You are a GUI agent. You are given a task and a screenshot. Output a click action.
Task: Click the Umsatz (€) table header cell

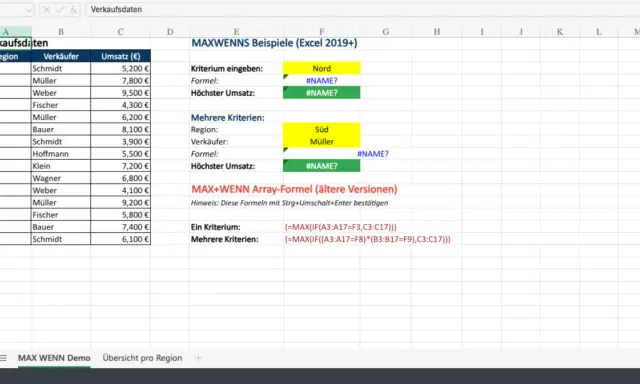click(120, 56)
